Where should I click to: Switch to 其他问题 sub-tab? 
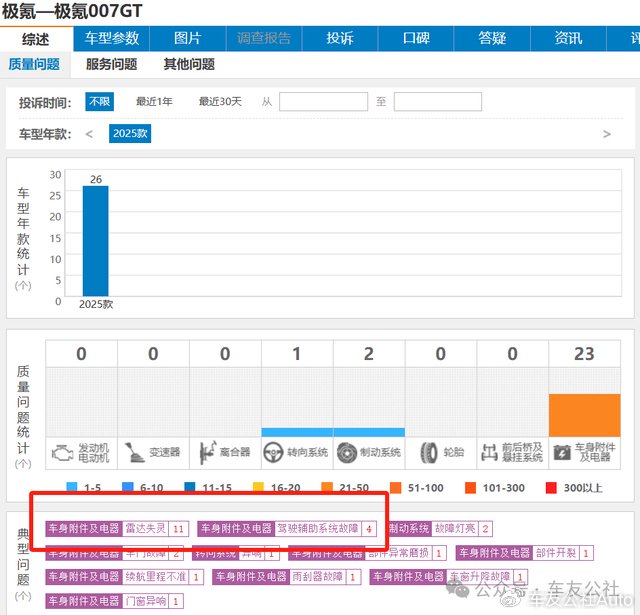189,64
